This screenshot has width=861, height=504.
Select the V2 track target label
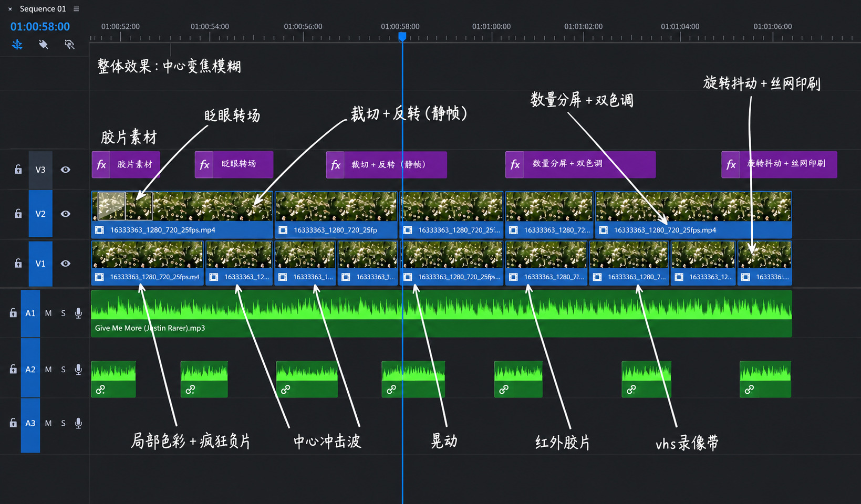[x=40, y=214]
